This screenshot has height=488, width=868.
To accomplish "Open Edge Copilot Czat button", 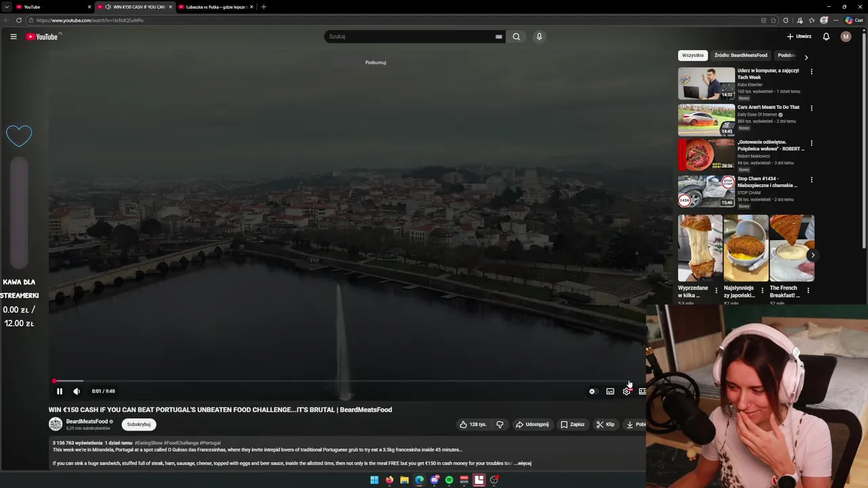I will coord(854,20).
